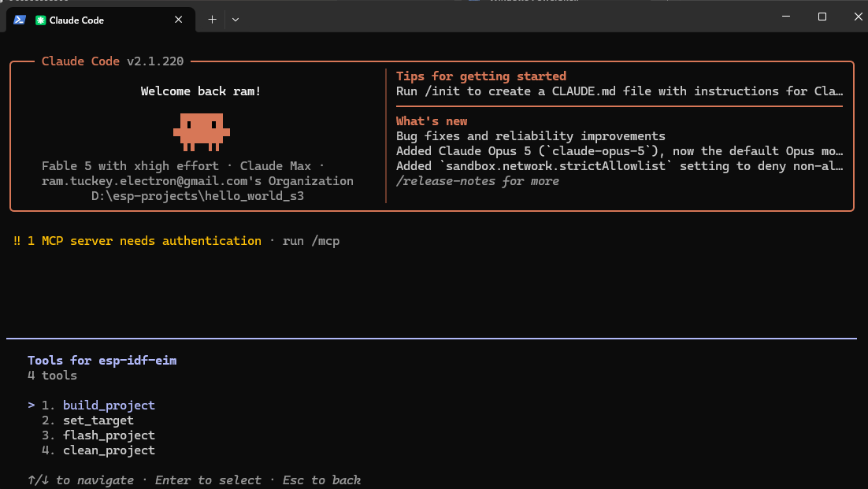Image resolution: width=868 pixels, height=489 pixels.
Task: Click the "What's new" heading
Action: click(432, 121)
